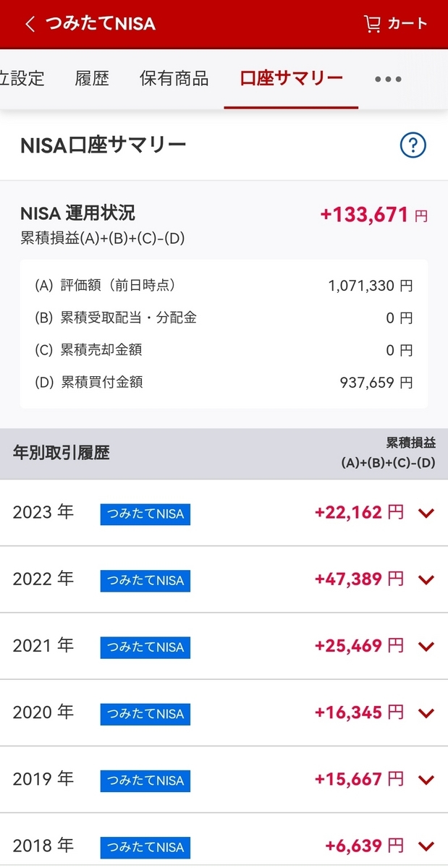Image resolution: width=448 pixels, height=868 pixels.
Task: Expand the 2022 年 row chevron
Action: pos(426,579)
